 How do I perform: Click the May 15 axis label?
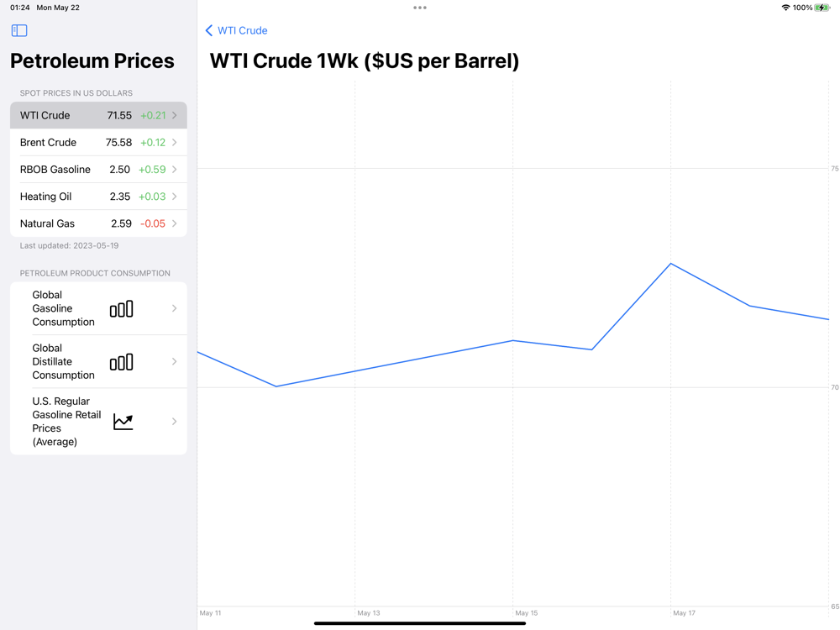pyautogui.click(x=527, y=613)
